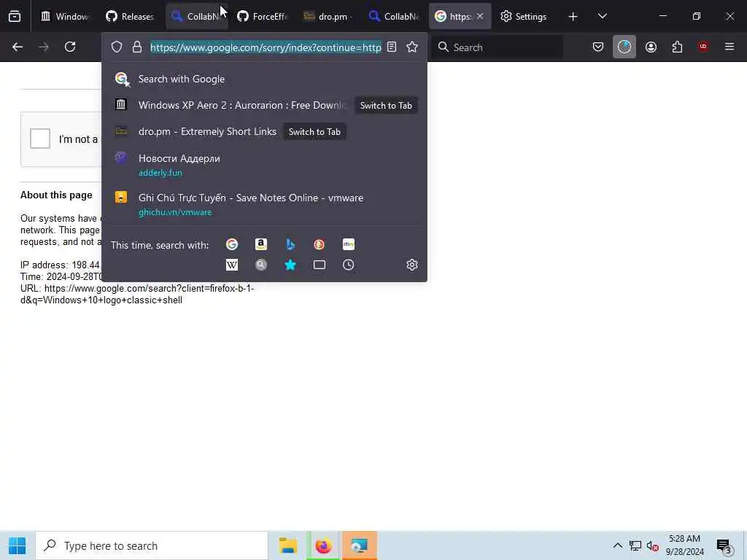Search this time with Wikipedia icon

232,265
